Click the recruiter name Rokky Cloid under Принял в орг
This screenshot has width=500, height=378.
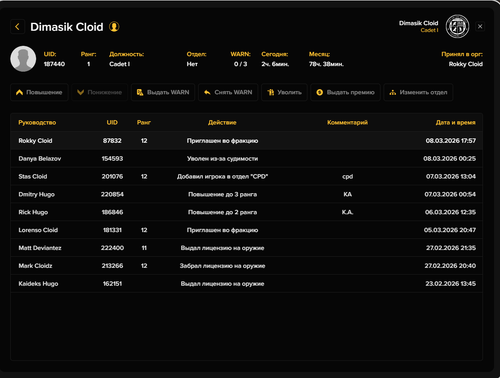point(466,64)
